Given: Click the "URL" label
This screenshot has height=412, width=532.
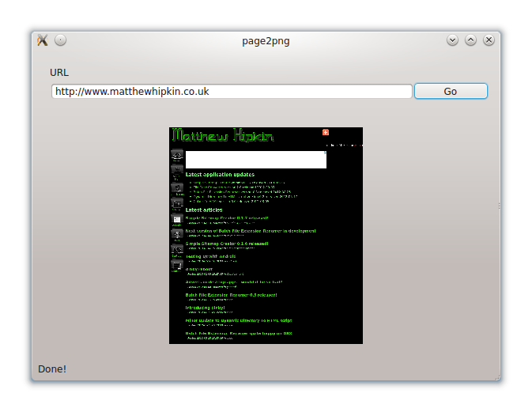Looking at the screenshot, I should tap(59, 73).
